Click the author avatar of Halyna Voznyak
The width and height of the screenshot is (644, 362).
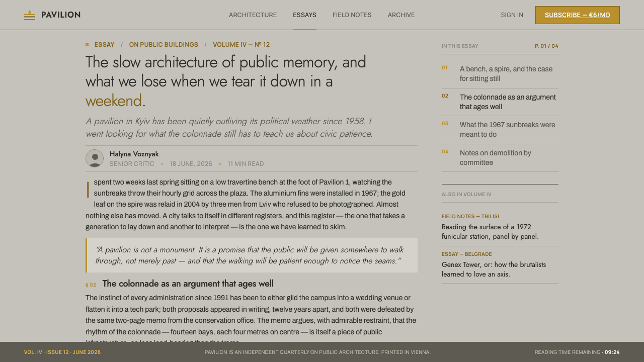(95, 158)
